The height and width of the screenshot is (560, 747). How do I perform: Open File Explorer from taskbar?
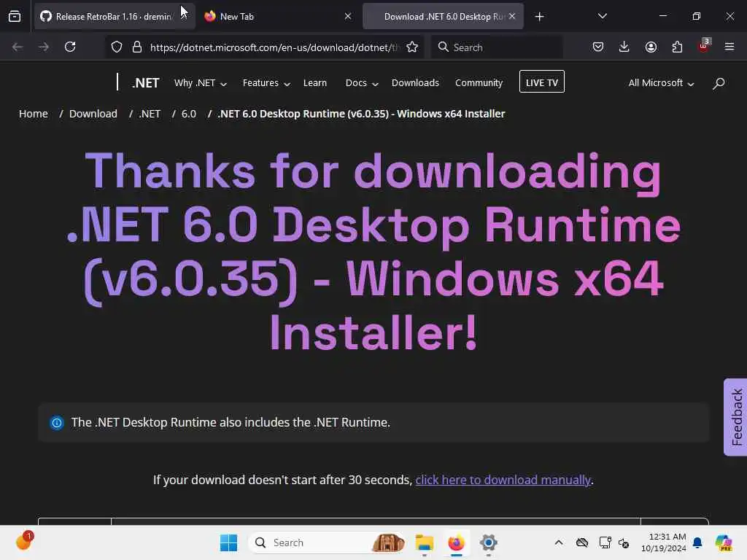click(x=424, y=542)
